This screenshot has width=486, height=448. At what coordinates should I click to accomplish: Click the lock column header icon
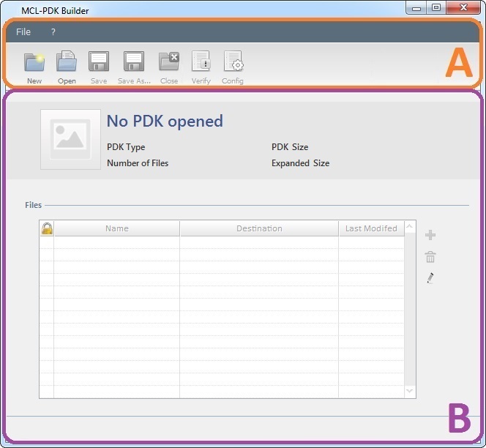pos(47,228)
